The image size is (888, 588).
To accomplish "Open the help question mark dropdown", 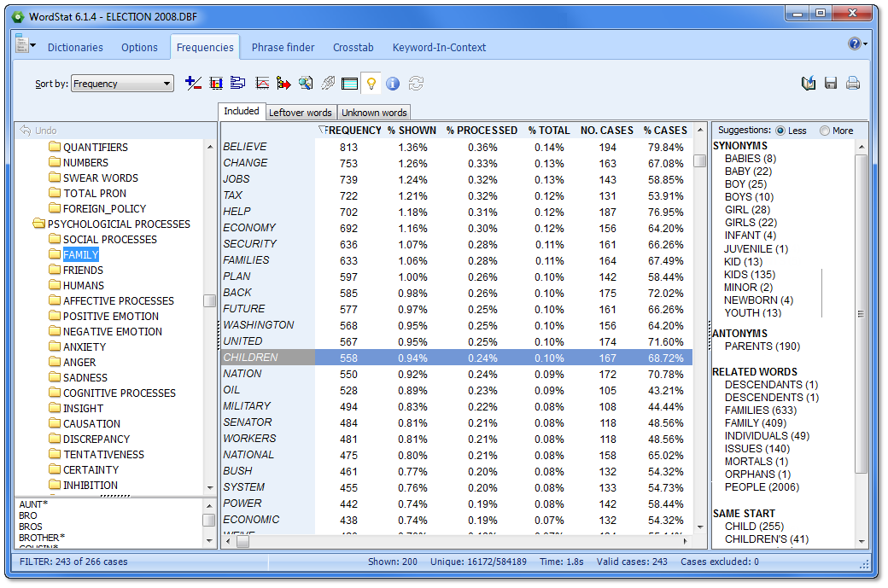I will pos(857,44).
